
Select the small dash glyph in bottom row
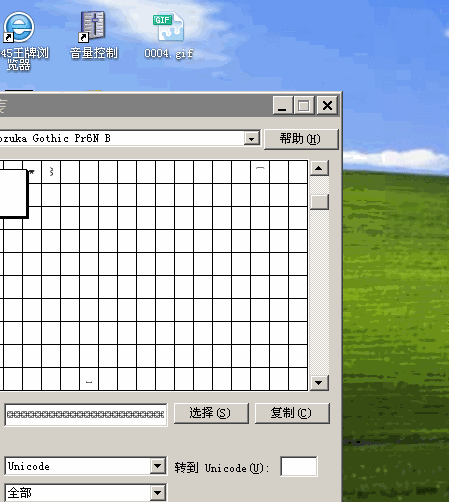tap(89, 379)
